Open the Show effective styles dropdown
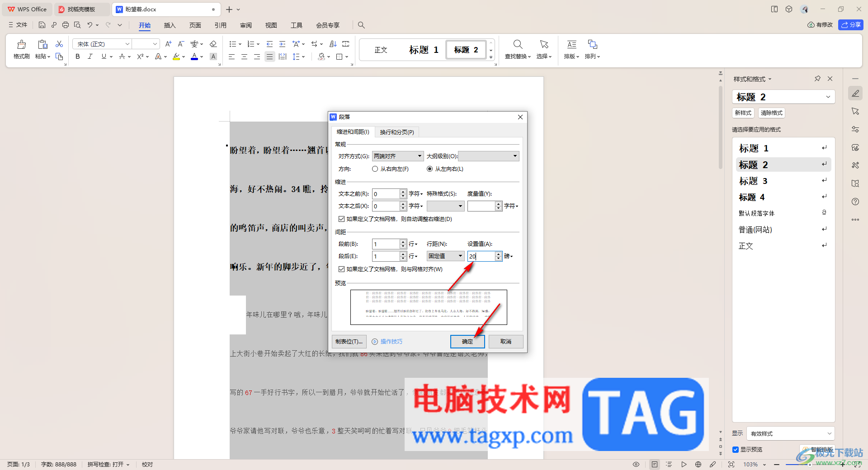The image size is (868, 470). 791,433
